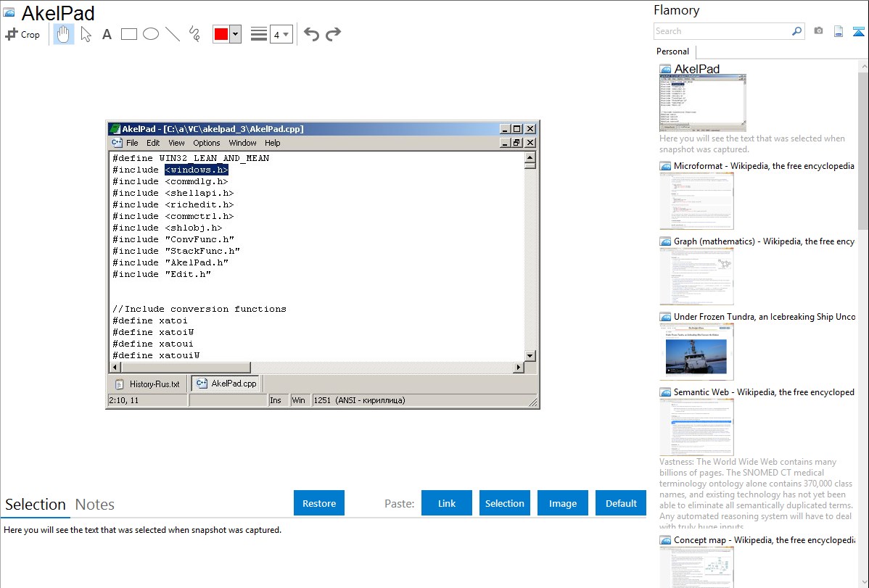869x588 pixels.
Task: Switch to the Notes tab
Action: pos(95,505)
